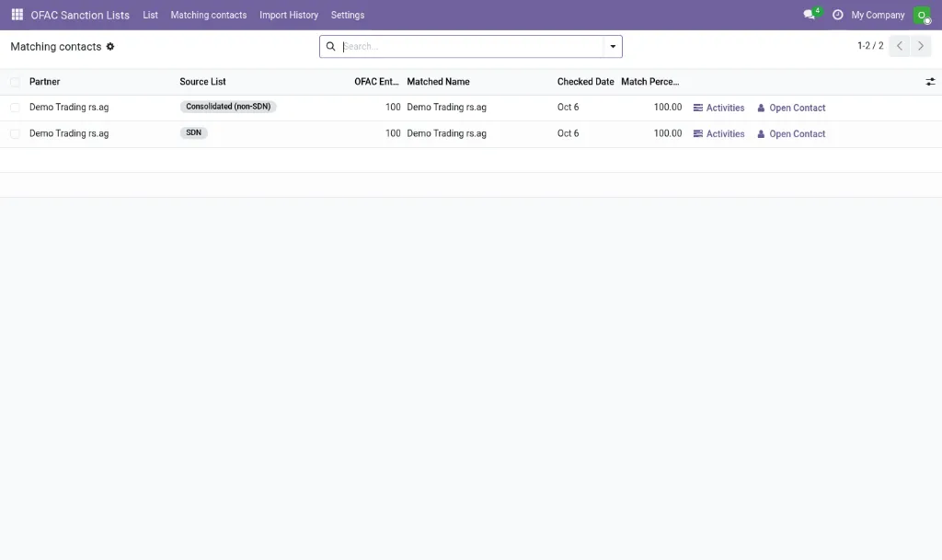Viewport: 942px width, 560px height.
Task: Sort by the OFAC Ent... column header
Action: [376, 82]
